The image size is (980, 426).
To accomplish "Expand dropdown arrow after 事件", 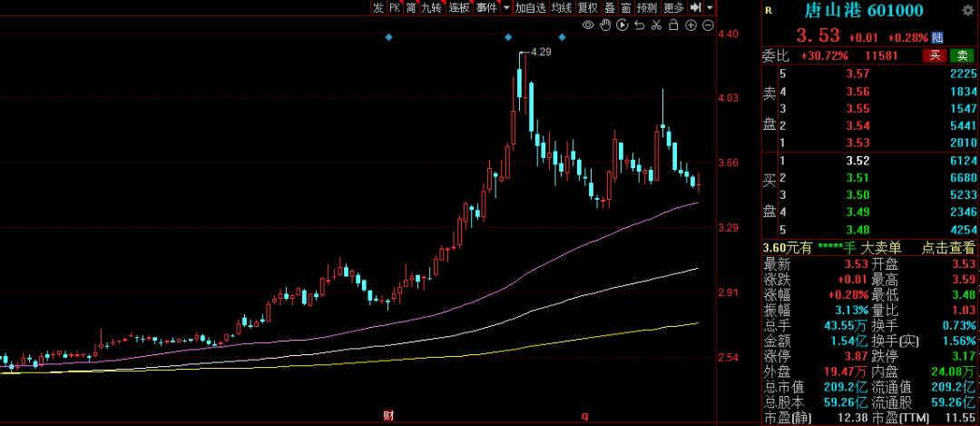I will pos(506,7).
